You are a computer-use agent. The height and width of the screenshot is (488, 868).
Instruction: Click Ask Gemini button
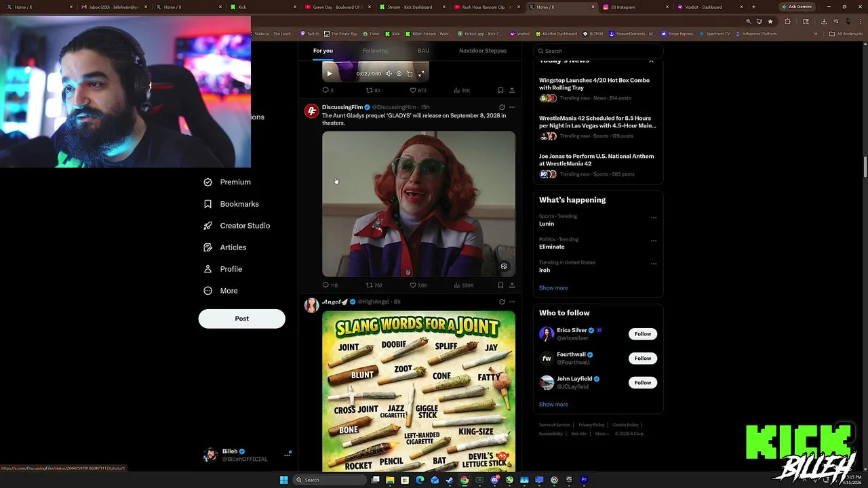[796, 7]
